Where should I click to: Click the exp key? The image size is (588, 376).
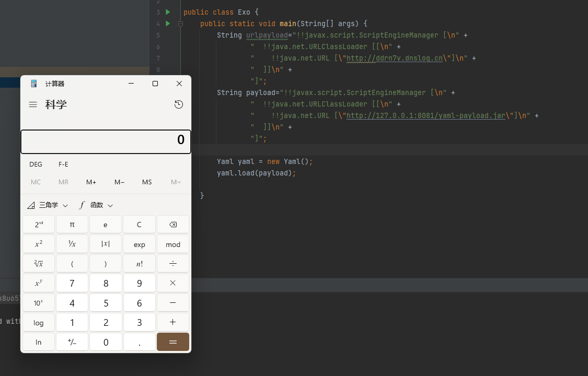(139, 244)
